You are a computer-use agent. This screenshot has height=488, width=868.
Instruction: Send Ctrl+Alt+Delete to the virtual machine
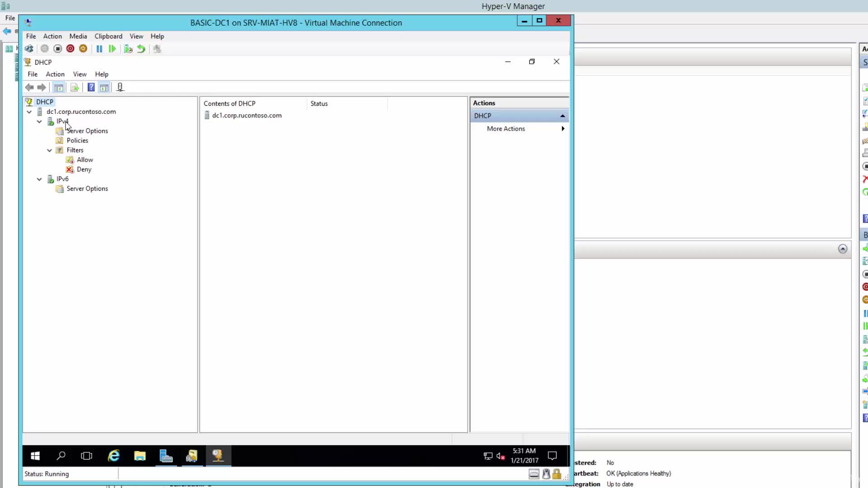(29, 49)
